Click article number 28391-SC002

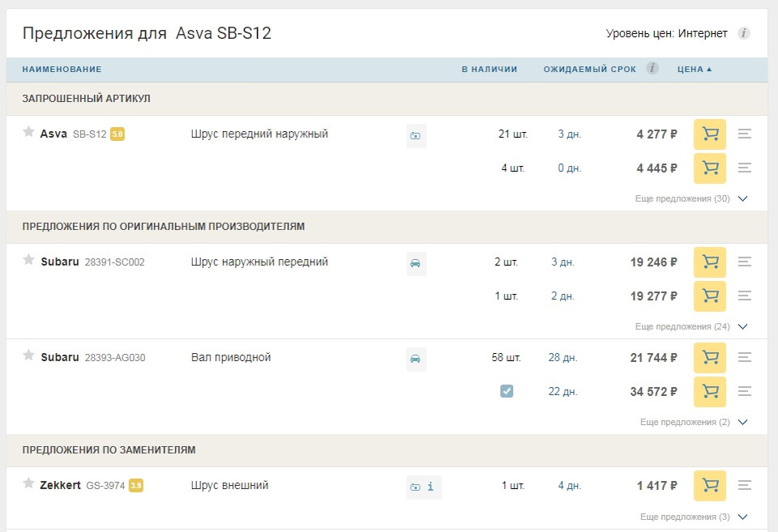coord(114,262)
